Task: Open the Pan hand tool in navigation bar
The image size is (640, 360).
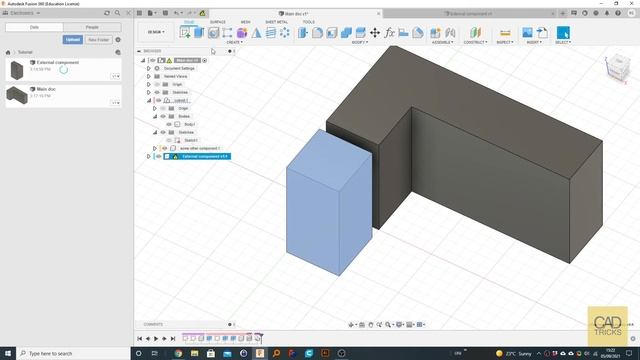Action: [x=371, y=324]
